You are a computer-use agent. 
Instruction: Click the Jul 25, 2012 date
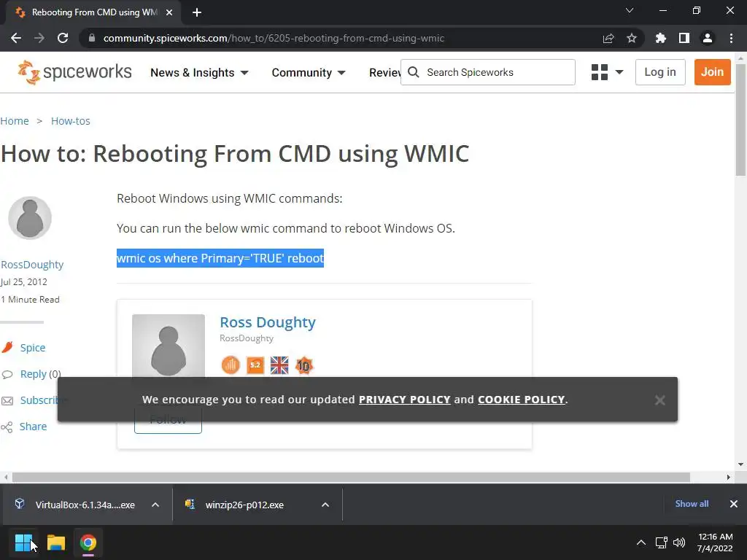click(24, 282)
